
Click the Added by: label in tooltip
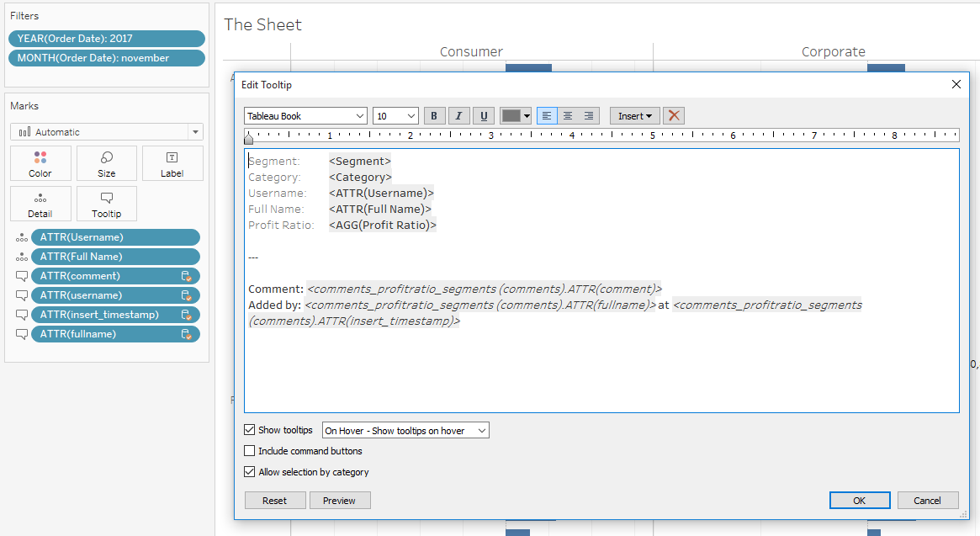click(x=275, y=305)
